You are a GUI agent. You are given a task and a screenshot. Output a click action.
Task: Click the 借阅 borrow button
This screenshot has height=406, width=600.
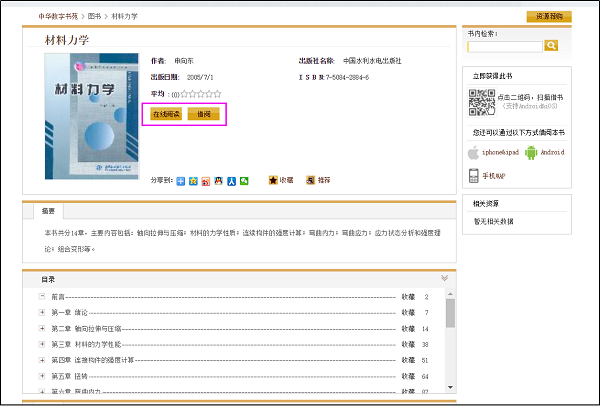pyautogui.click(x=204, y=114)
